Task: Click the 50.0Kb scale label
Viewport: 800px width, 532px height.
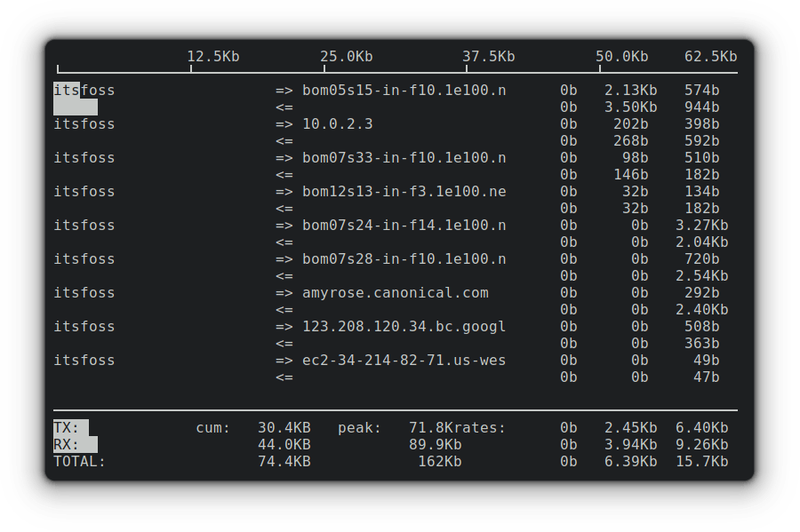Action: [621, 57]
